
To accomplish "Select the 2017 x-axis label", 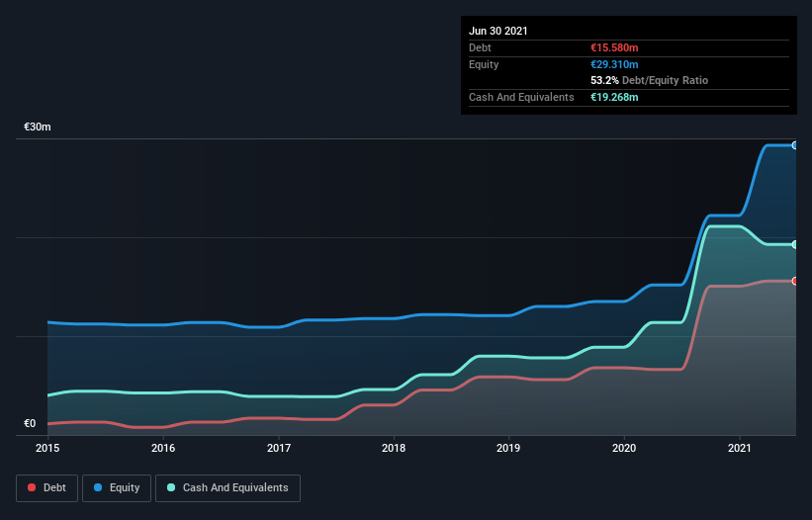I will pos(279,448).
